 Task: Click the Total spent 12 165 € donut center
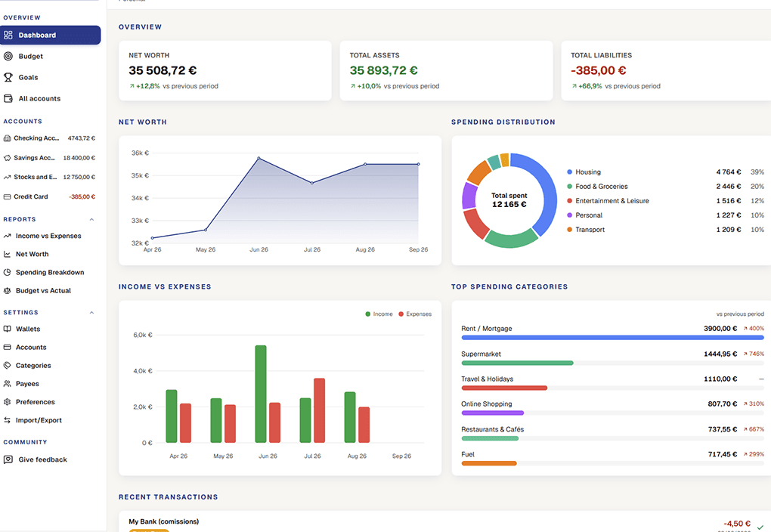(509, 200)
